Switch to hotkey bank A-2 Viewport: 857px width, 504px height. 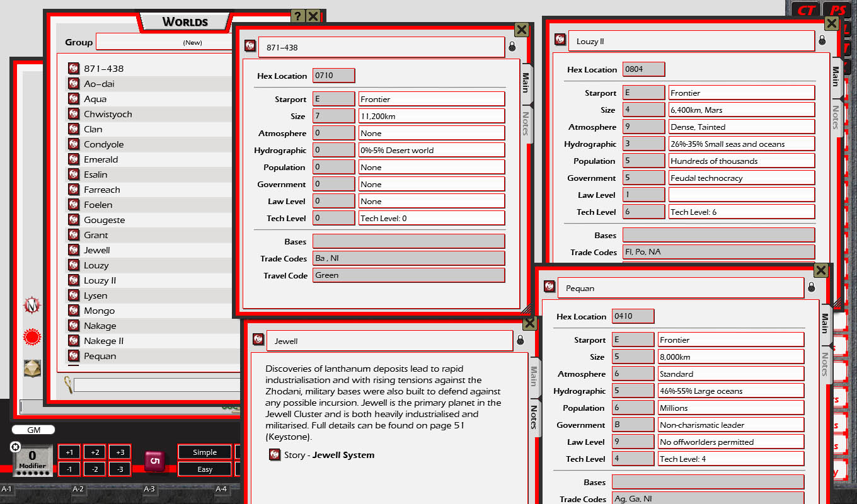point(78,489)
